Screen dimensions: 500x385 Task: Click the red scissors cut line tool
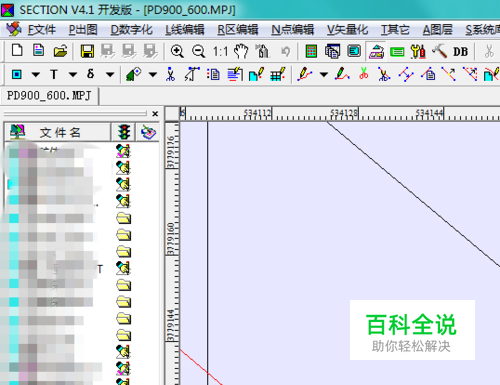pyautogui.click(x=364, y=74)
